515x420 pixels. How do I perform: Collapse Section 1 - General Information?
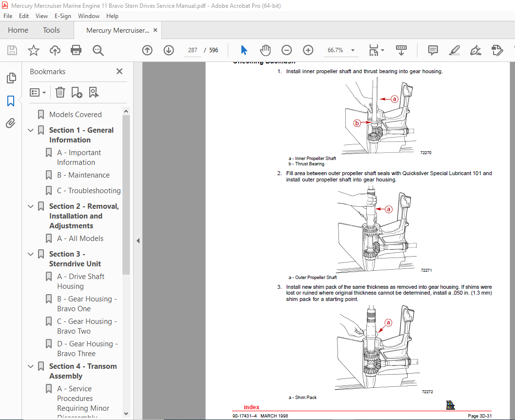tap(31, 130)
